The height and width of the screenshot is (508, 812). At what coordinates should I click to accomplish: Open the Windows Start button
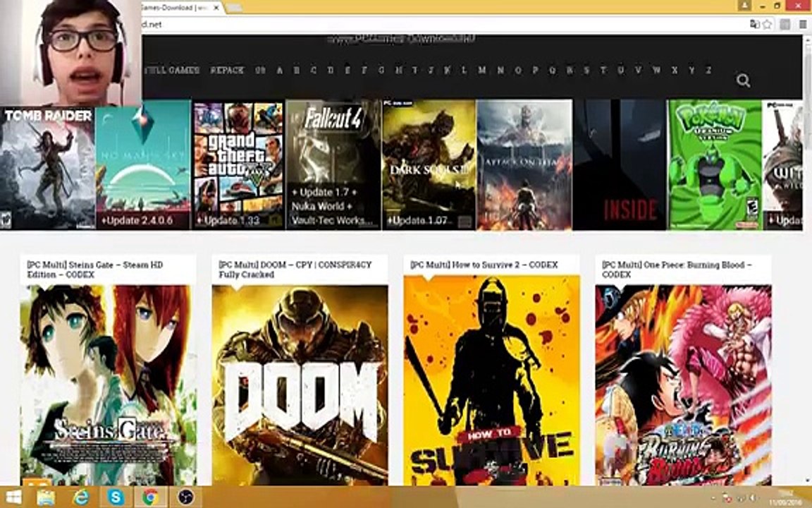point(13,497)
